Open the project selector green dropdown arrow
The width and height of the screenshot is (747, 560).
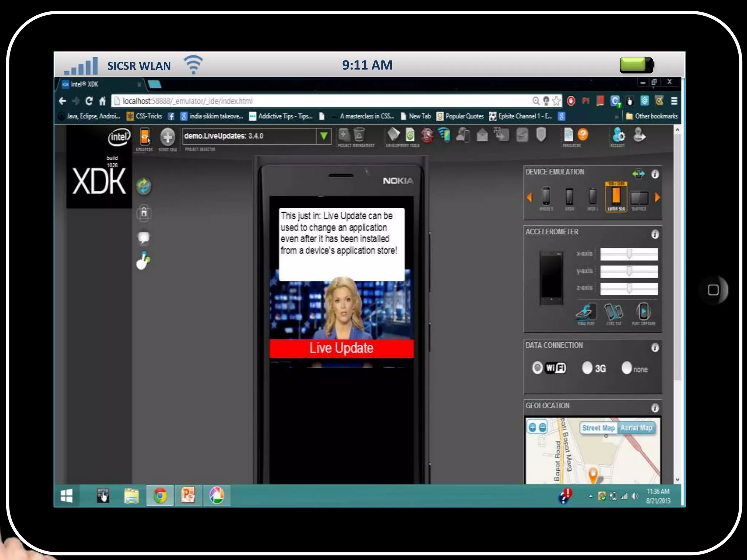(324, 136)
